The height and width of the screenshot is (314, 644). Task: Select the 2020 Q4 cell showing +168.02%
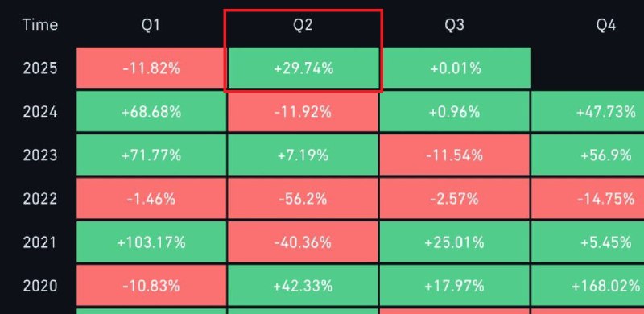pos(588,286)
